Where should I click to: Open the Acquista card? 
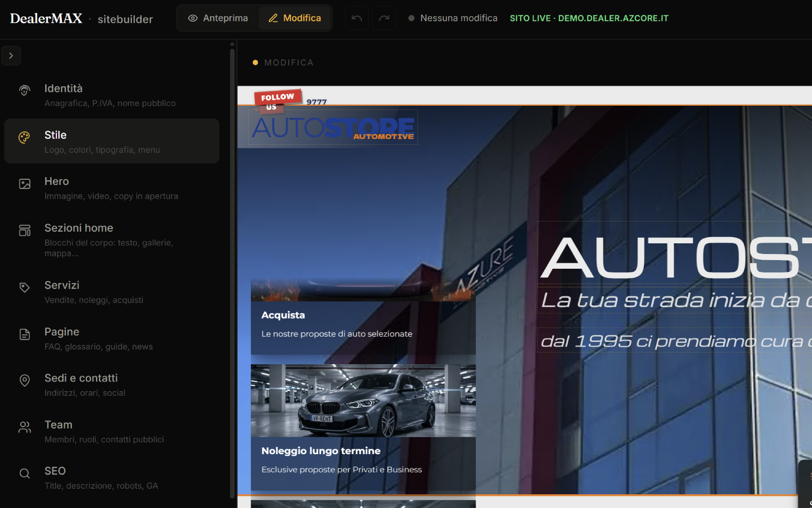point(363,317)
